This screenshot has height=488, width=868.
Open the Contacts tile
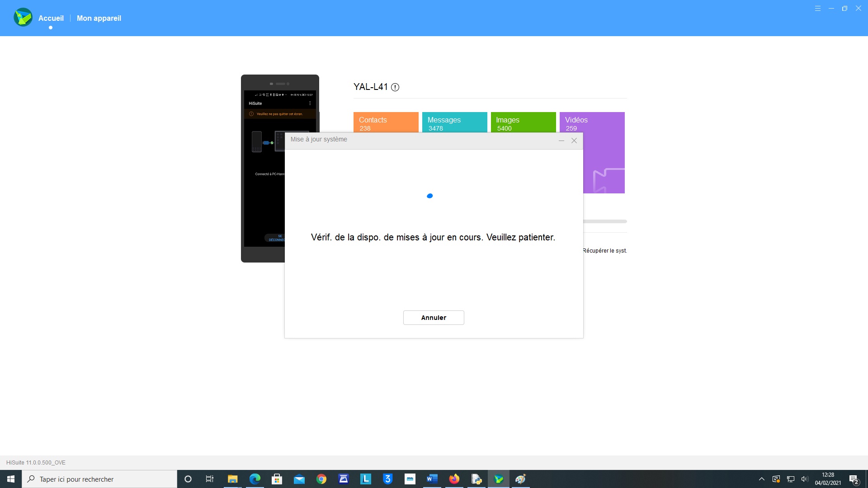tap(386, 122)
